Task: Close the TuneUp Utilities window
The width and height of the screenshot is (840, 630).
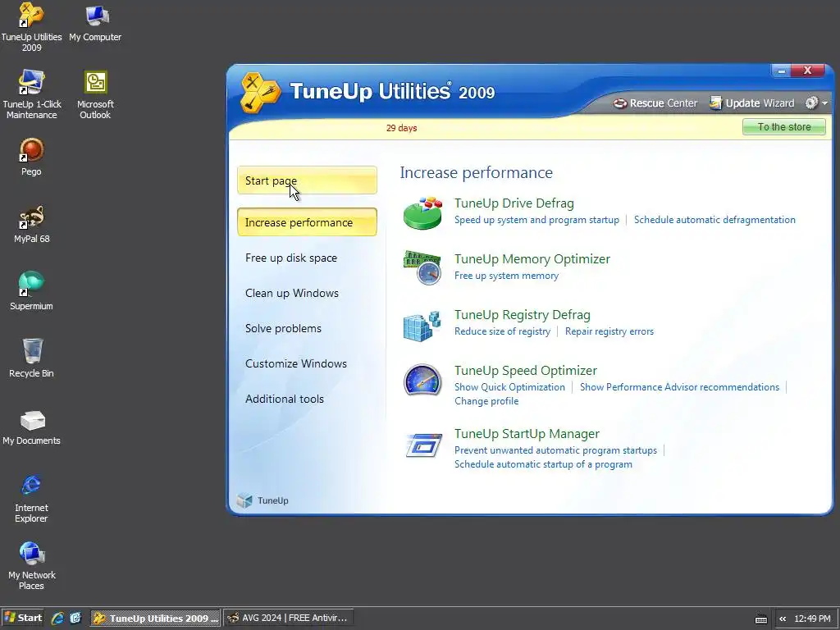Action: point(807,71)
